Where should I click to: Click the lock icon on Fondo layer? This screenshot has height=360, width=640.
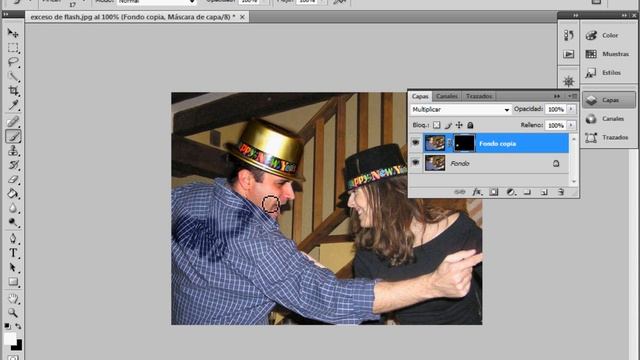(556, 163)
